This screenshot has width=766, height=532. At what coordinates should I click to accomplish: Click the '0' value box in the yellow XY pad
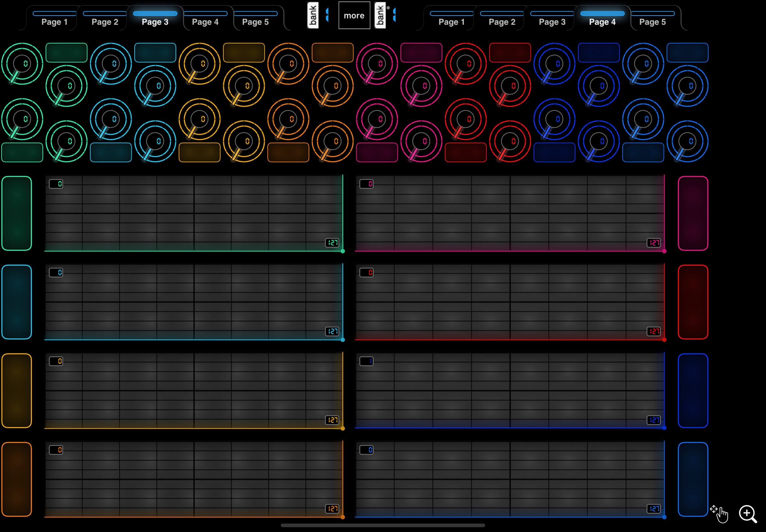(x=56, y=361)
